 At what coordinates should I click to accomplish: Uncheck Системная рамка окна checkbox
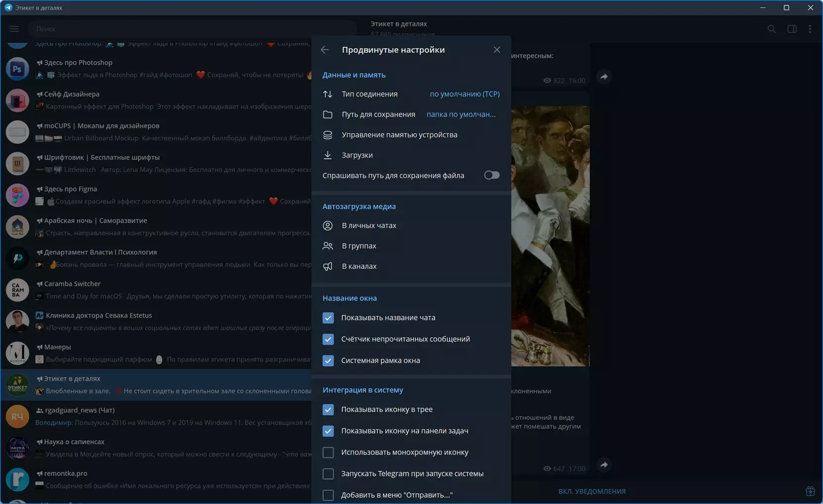(328, 361)
